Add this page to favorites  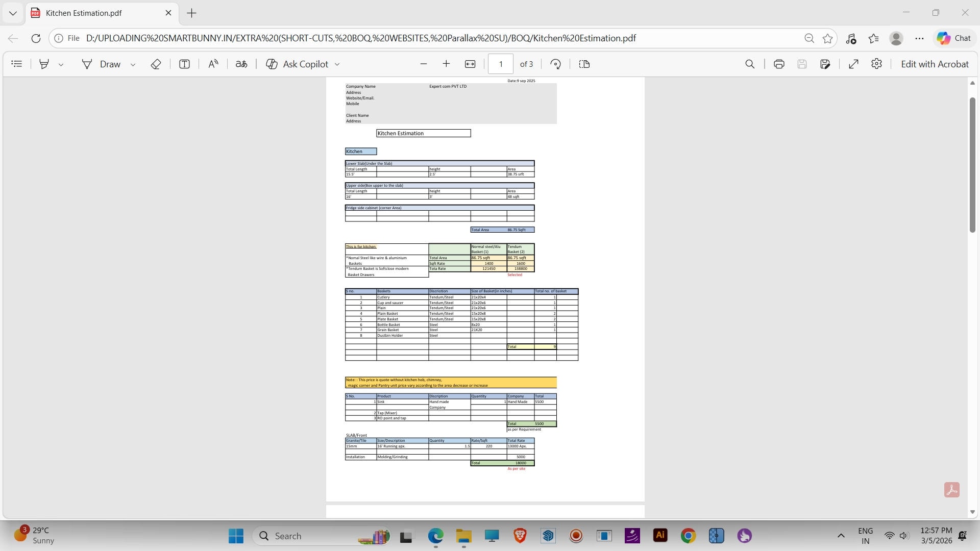tap(828, 38)
